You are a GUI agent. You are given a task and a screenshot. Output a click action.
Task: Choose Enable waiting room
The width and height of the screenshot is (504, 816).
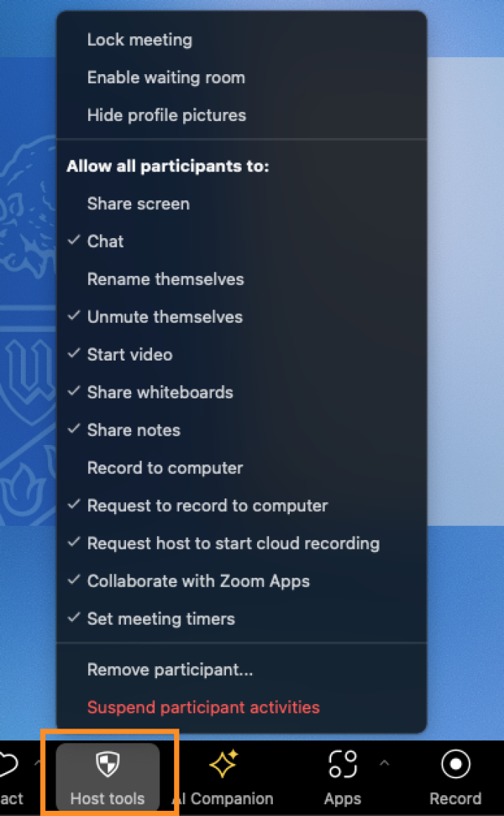[166, 77]
